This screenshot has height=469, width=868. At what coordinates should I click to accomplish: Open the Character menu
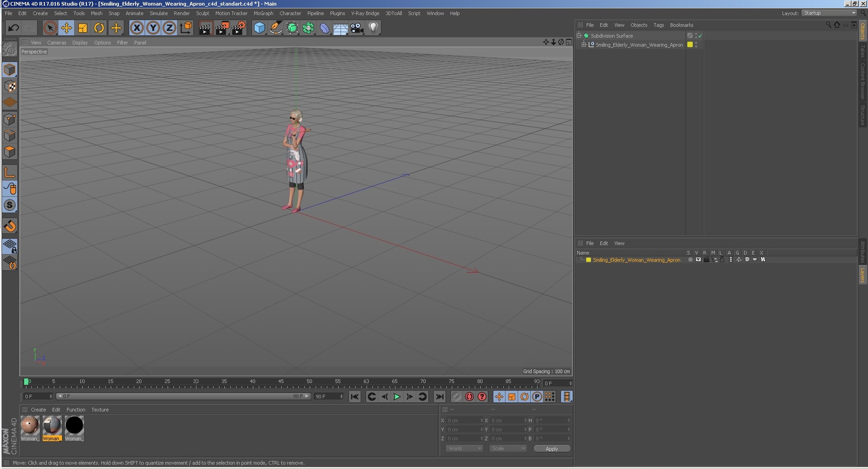(x=290, y=14)
